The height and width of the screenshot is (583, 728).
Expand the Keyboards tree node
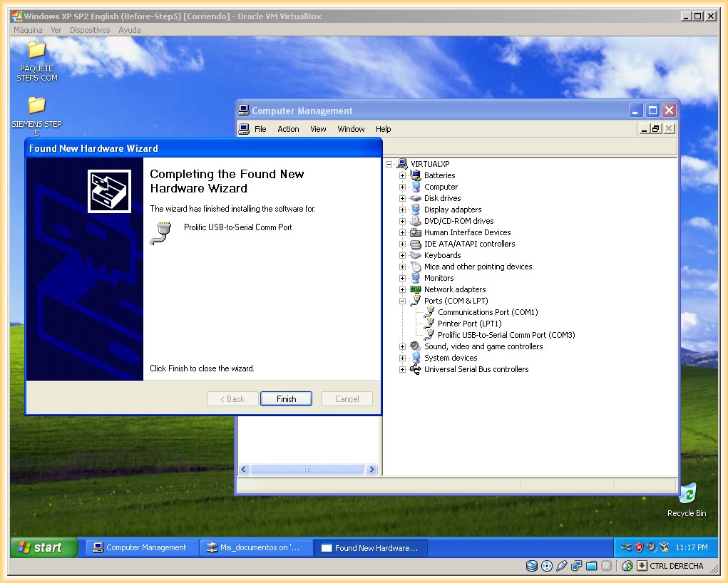point(402,255)
